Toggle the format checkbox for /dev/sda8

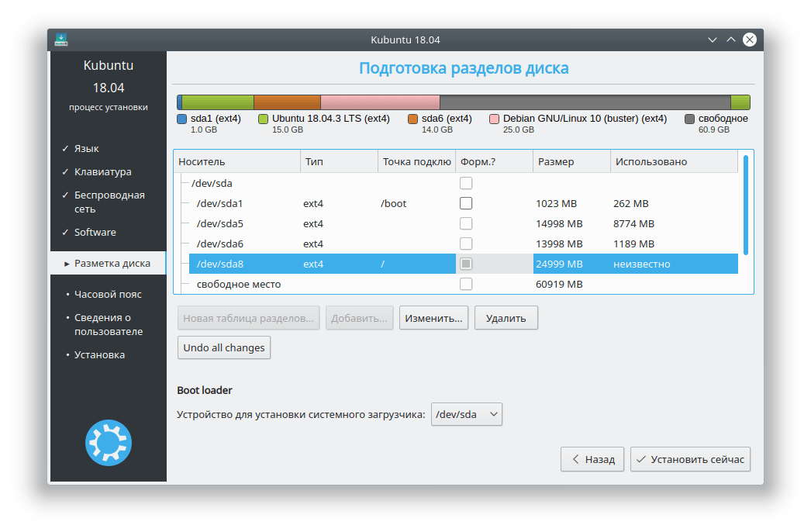coord(466,264)
